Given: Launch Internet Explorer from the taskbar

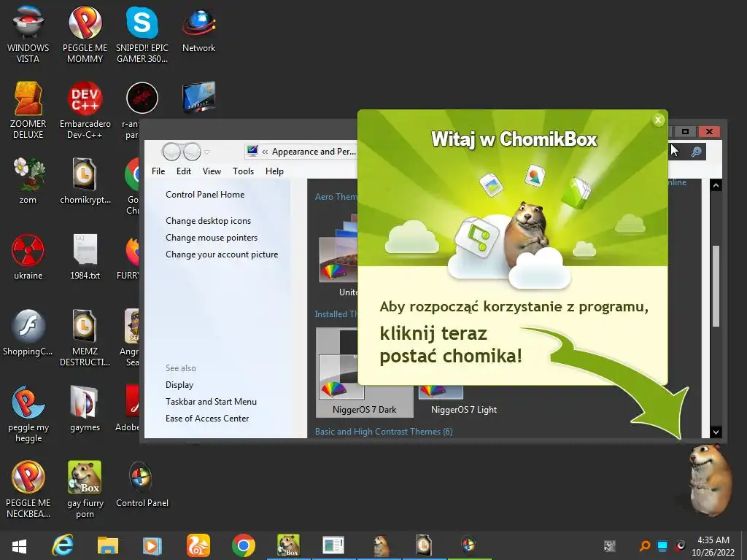Looking at the screenshot, I should tap(63, 545).
